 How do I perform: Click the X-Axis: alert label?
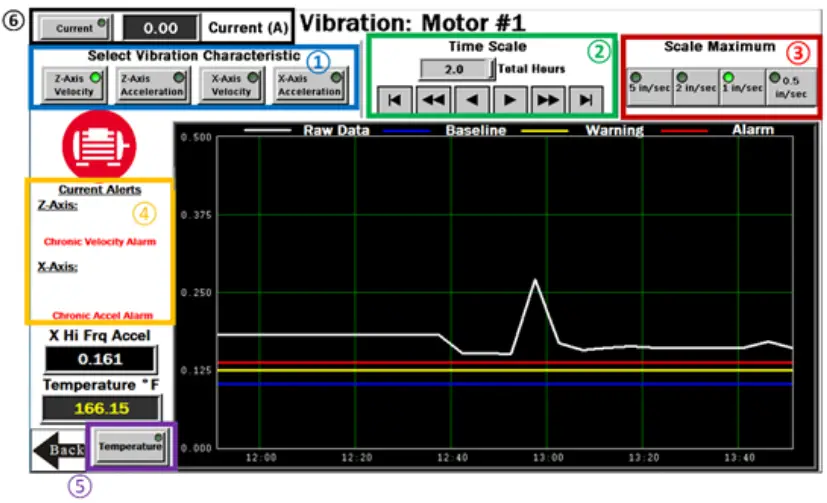[57, 267]
